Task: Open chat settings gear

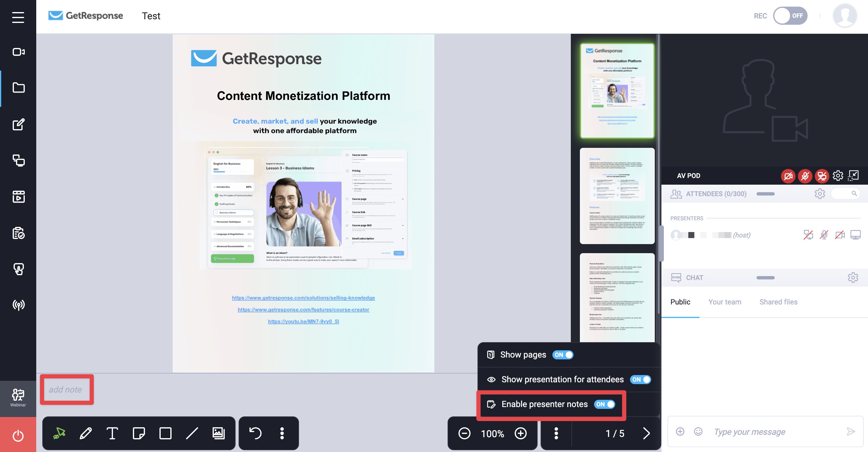Action: 853,278
